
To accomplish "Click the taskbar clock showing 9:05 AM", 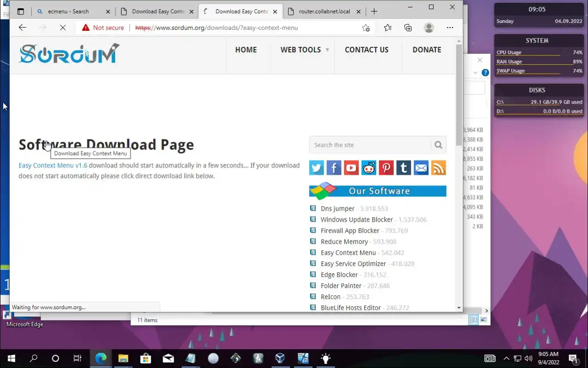I will (x=548, y=358).
